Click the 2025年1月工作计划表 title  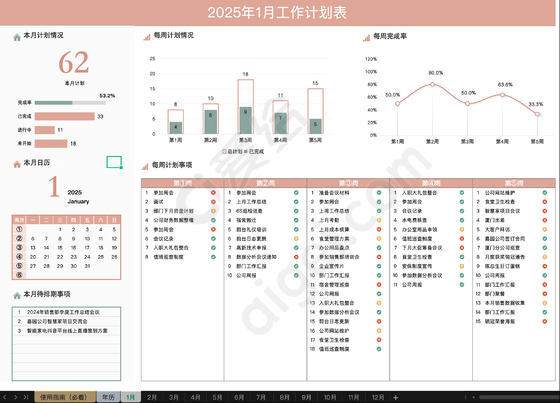277,13
